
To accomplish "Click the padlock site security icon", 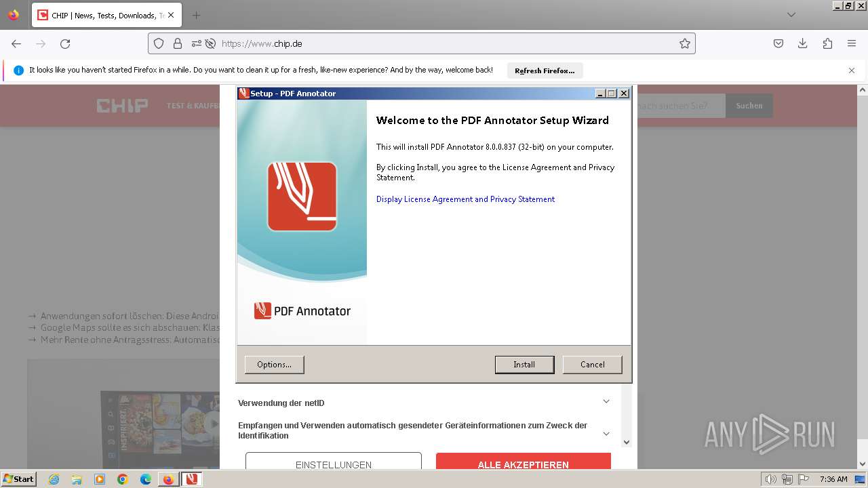I will pyautogui.click(x=178, y=43).
